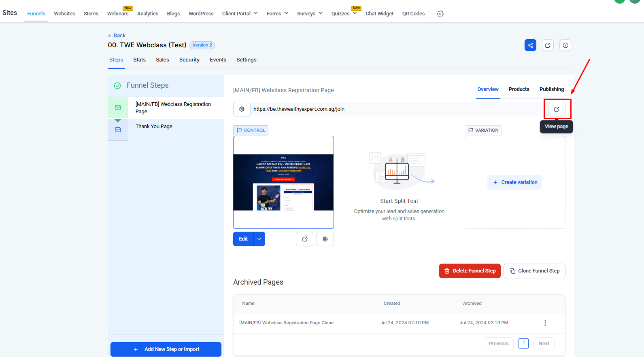
Task: Open three-dot menu for archived page row
Action: click(x=545, y=323)
